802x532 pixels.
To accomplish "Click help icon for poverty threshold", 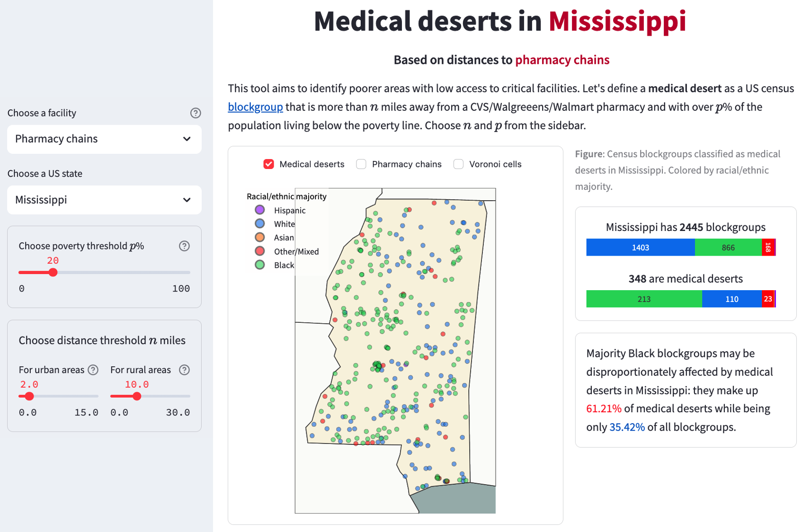I will [184, 246].
